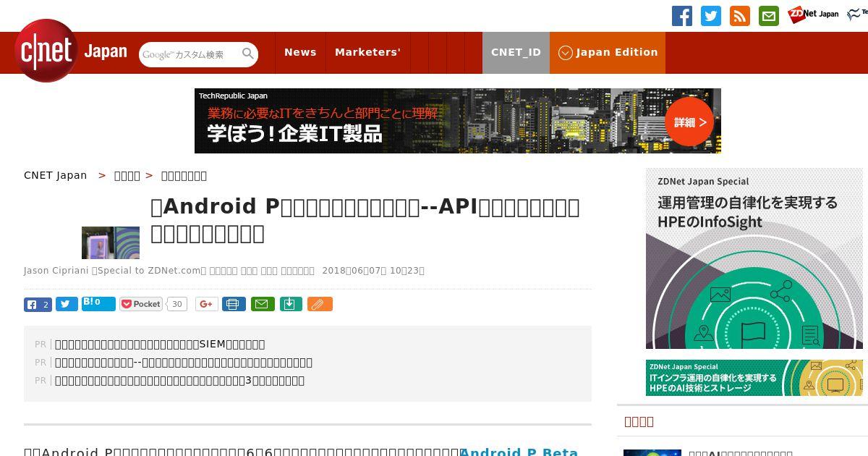Follow the CNET Japan breadcrumb link
This screenshot has width=868, height=456.
click(56, 175)
